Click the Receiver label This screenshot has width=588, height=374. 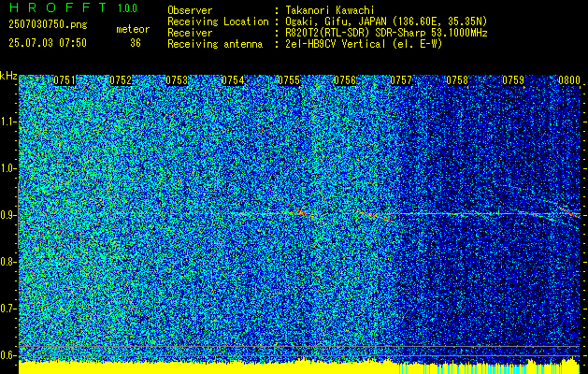pos(190,33)
